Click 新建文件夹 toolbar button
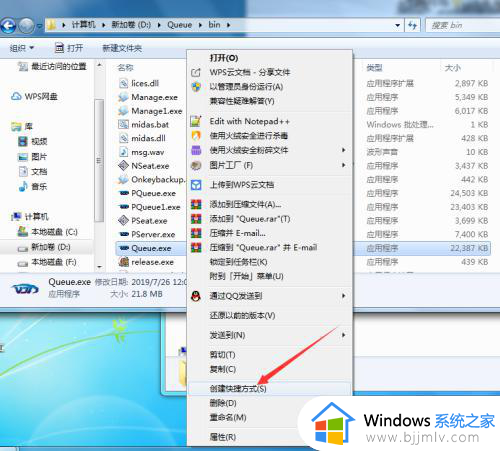The width and height of the screenshot is (500, 451). pyautogui.click(x=122, y=48)
